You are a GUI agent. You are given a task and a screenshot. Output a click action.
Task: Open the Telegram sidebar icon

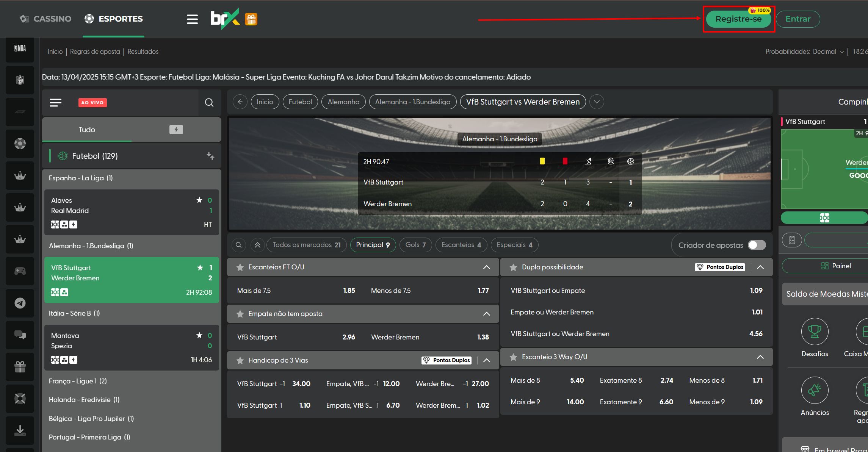20,303
